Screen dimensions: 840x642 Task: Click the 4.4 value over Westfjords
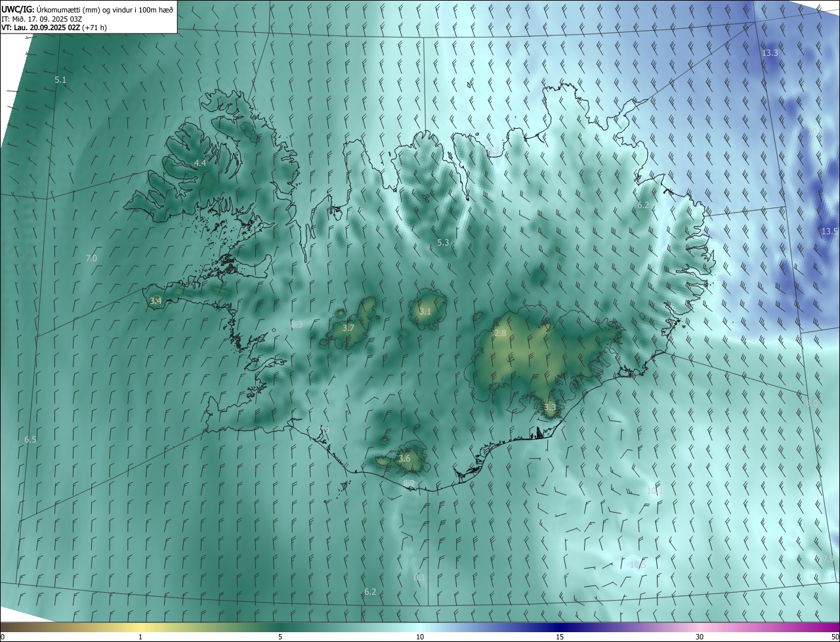199,163
